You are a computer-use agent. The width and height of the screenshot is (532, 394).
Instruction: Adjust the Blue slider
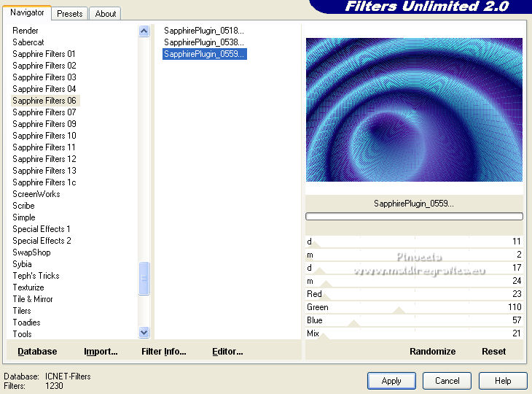414,320
